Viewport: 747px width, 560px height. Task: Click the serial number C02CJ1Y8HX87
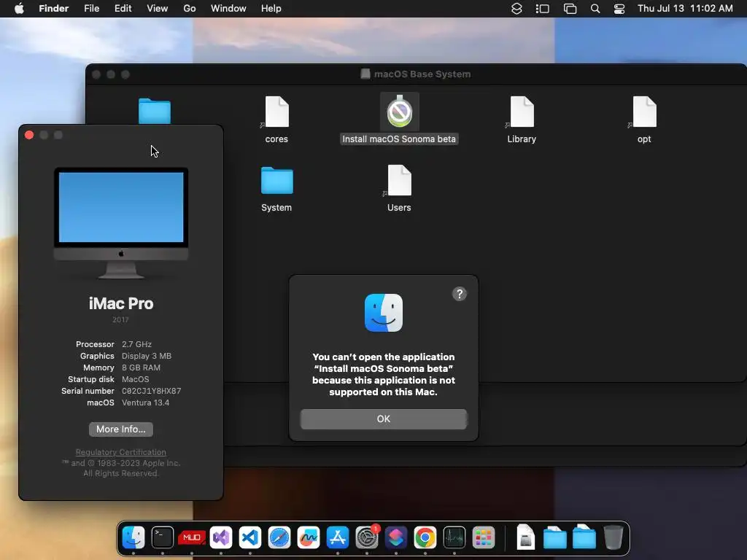152,391
